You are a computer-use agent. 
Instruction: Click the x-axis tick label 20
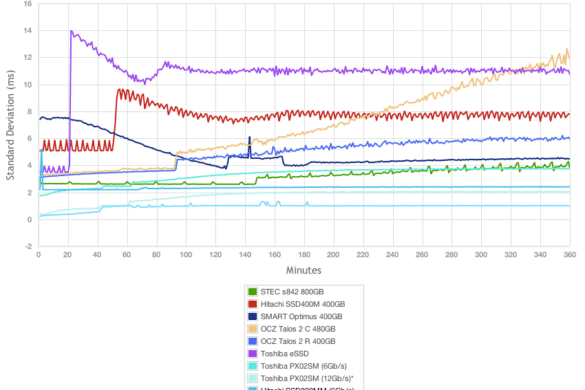[68, 255]
